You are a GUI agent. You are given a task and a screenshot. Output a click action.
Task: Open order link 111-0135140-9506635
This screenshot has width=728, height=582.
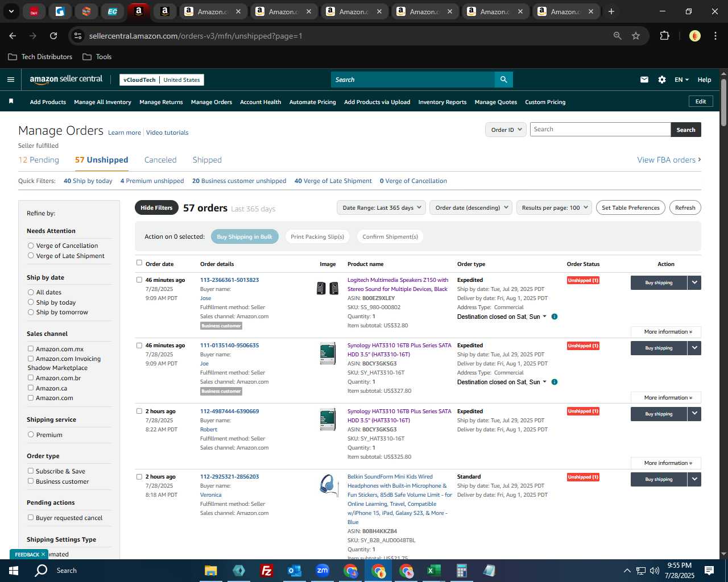[x=229, y=346]
